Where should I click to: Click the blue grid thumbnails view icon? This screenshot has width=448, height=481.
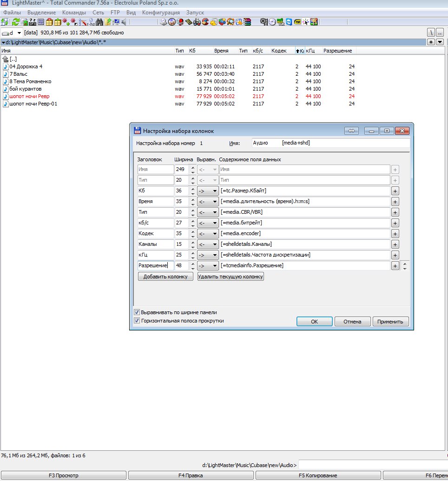point(41,22)
